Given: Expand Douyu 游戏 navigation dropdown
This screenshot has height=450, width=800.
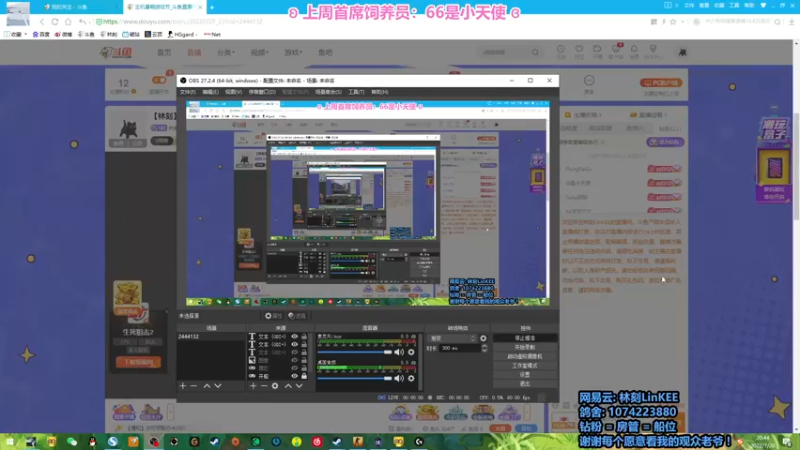Looking at the screenshot, I should 293,53.
